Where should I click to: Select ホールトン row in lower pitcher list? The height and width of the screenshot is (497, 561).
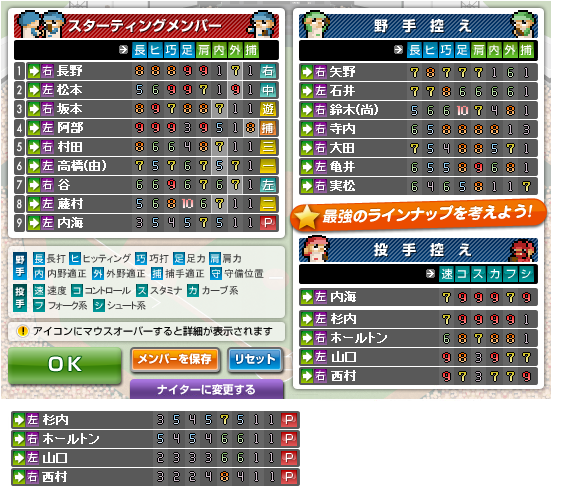point(155,439)
